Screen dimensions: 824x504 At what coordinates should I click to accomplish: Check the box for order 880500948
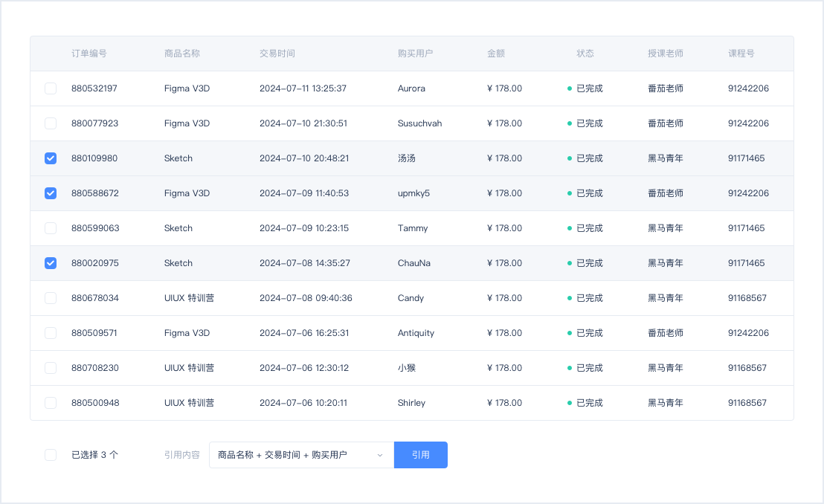(x=51, y=403)
